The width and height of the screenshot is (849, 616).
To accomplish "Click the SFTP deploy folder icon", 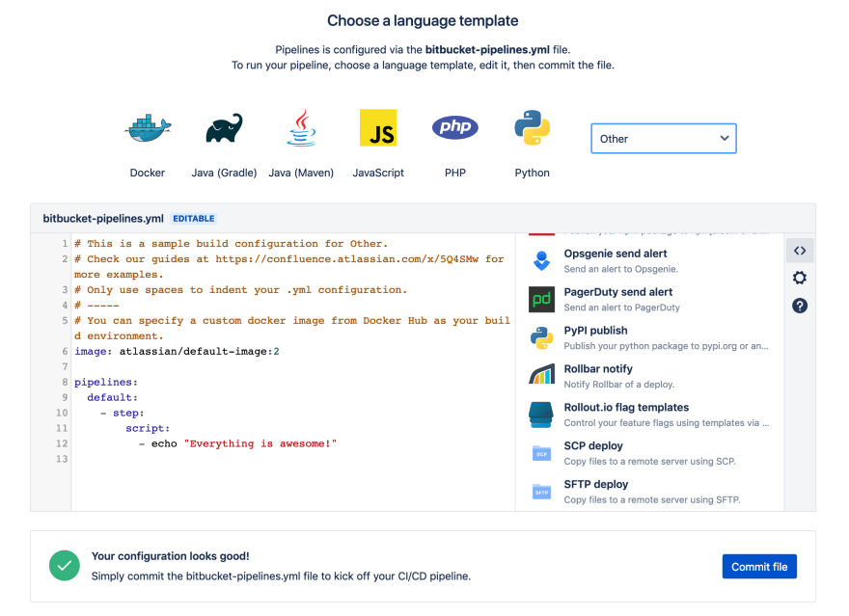I will [541, 492].
